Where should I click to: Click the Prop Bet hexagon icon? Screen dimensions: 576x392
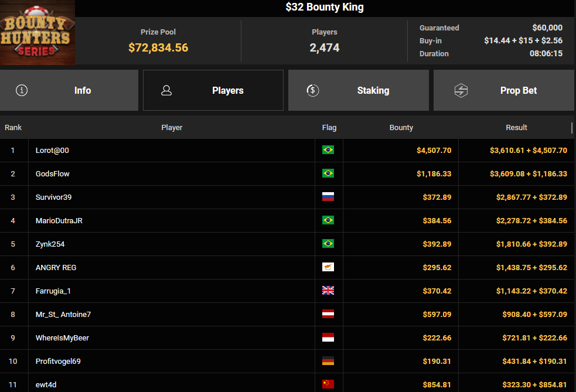(x=461, y=90)
